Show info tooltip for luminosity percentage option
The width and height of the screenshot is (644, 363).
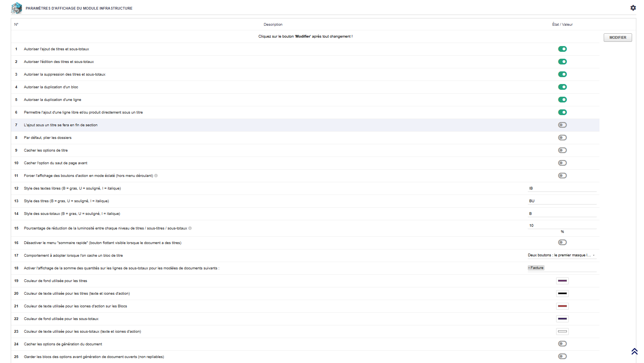(190, 228)
